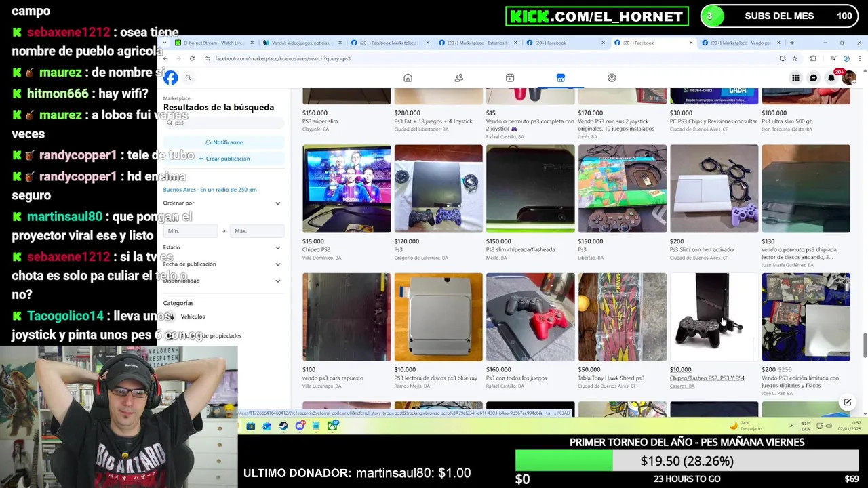Show hidden system tray icons arrow
Viewport: 868px width, 488px height.
click(791, 426)
